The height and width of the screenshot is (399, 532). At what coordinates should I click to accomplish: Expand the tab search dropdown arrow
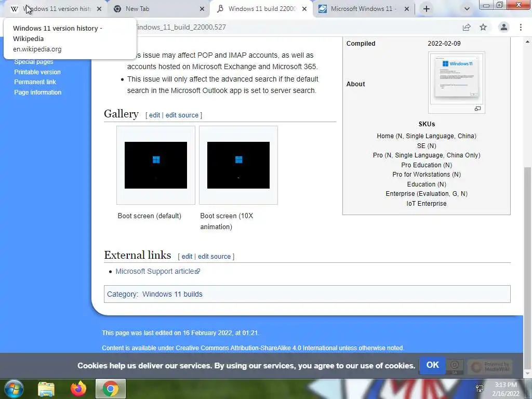(x=467, y=9)
